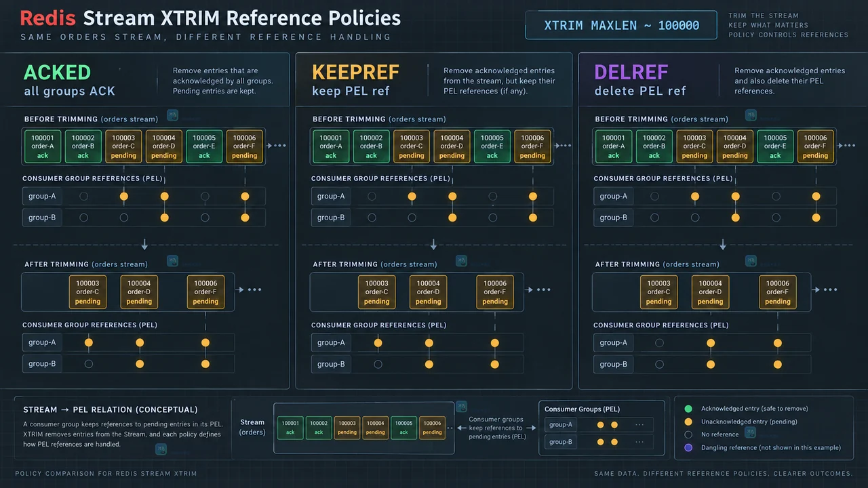Screen dimensions: 868x488
Task: Click entry 100003 order-C in ACKED before trimming
Action: coord(123,146)
